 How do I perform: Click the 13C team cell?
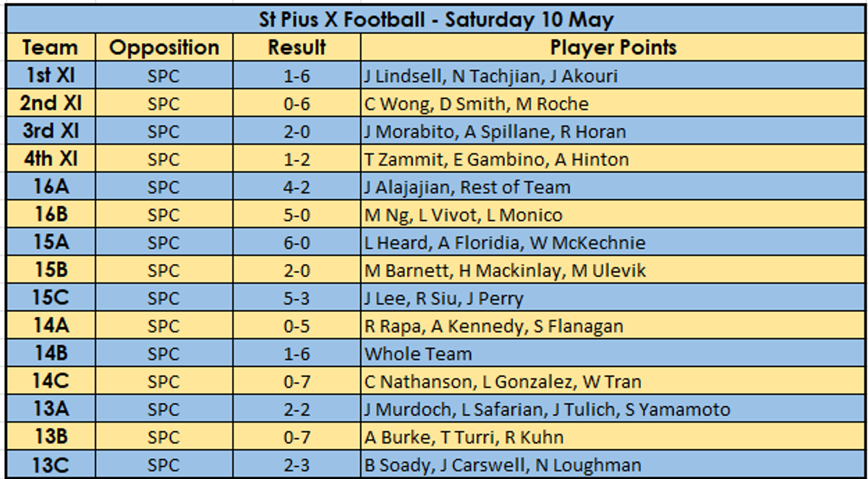51,465
